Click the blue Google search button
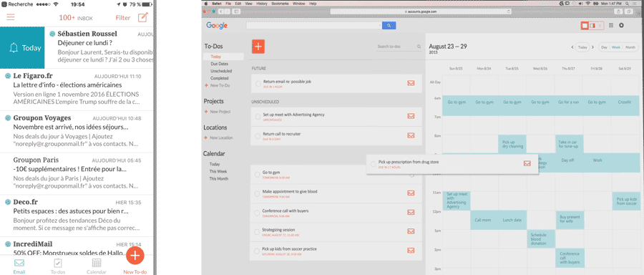 point(389,26)
